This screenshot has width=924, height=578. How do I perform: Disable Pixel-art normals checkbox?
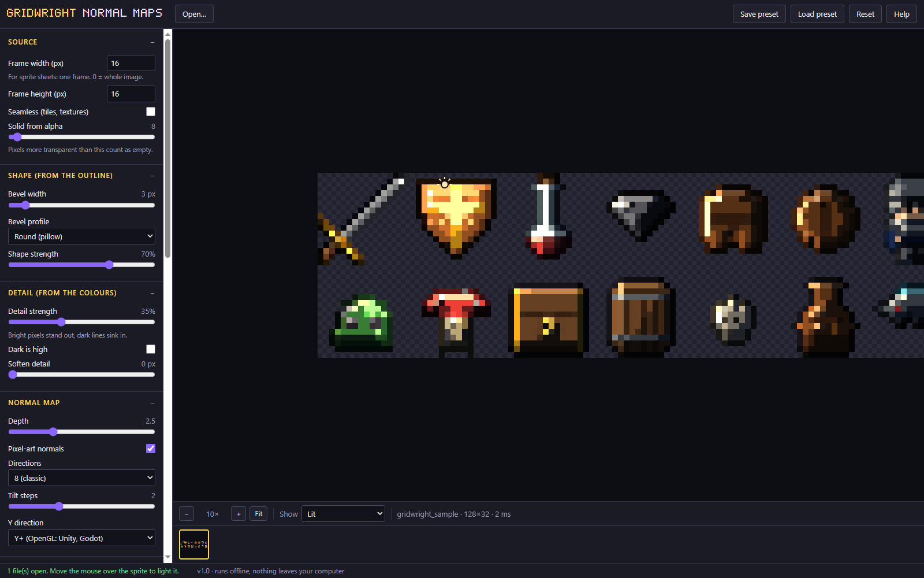[x=151, y=449]
